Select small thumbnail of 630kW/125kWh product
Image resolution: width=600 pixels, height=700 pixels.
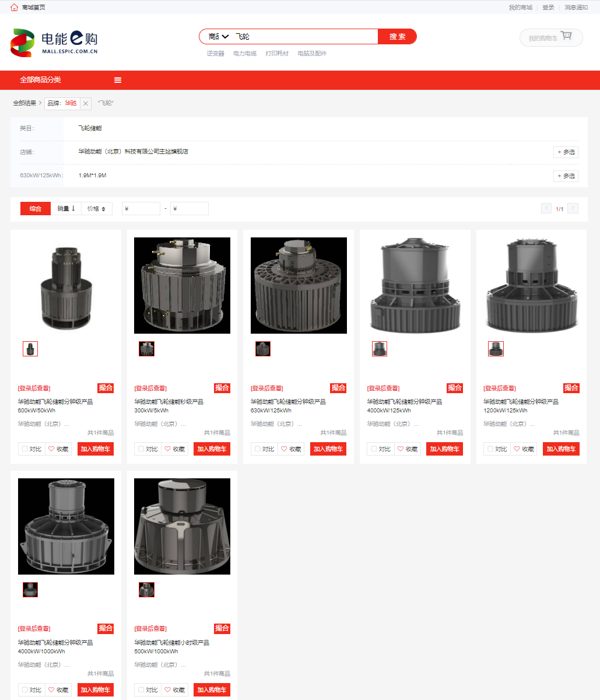(x=263, y=349)
